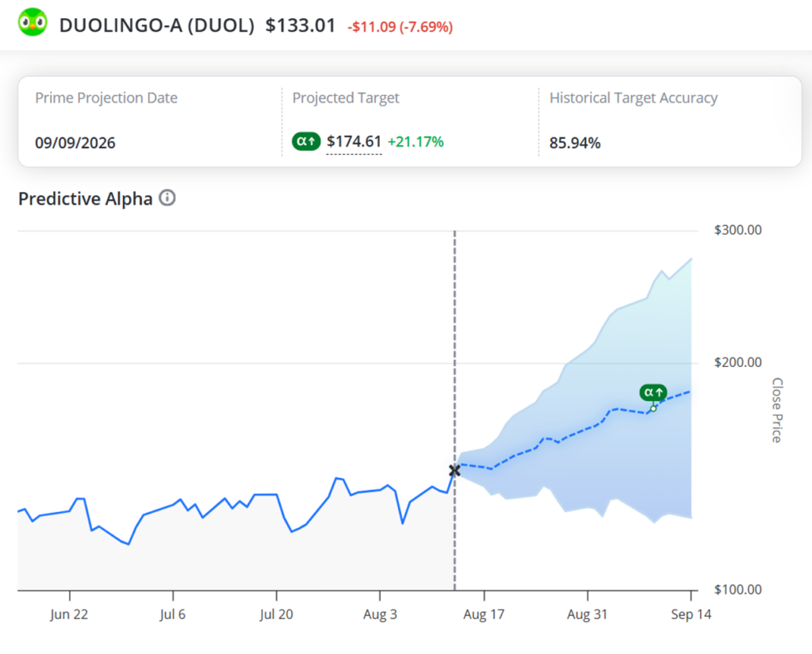Click the Projected Target label
Image resolution: width=812 pixels, height=654 pixels.
tap(346, 98)
